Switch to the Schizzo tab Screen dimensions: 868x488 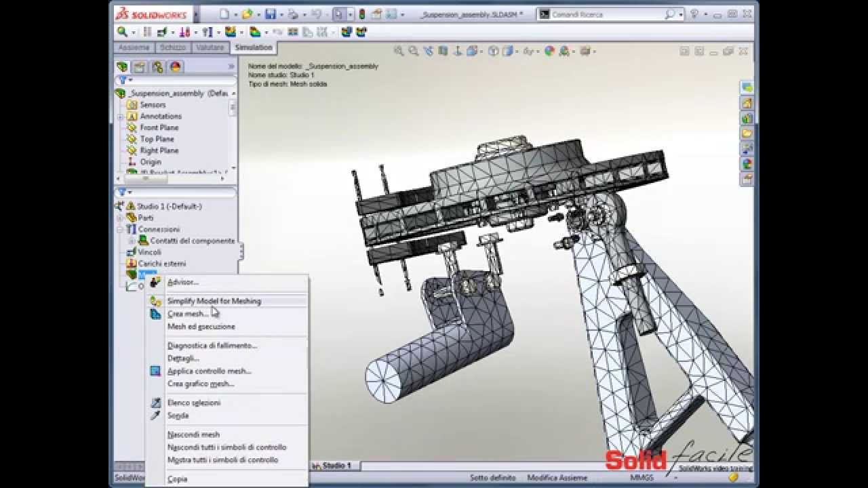(x=172, y=47)
